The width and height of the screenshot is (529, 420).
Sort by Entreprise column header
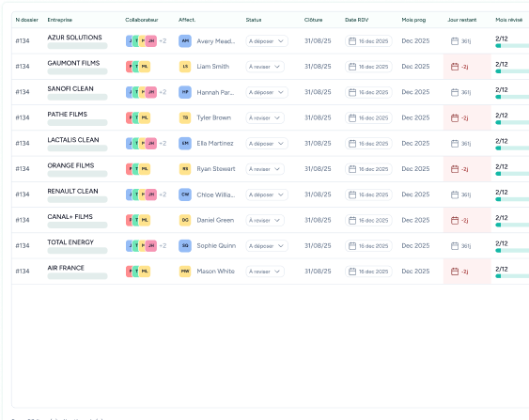click(x=60, y=20)
